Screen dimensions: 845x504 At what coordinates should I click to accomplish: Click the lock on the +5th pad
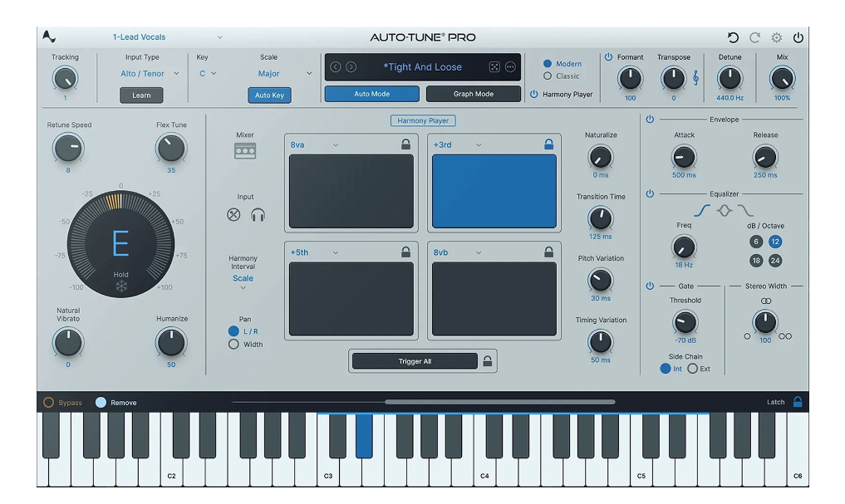405,252
